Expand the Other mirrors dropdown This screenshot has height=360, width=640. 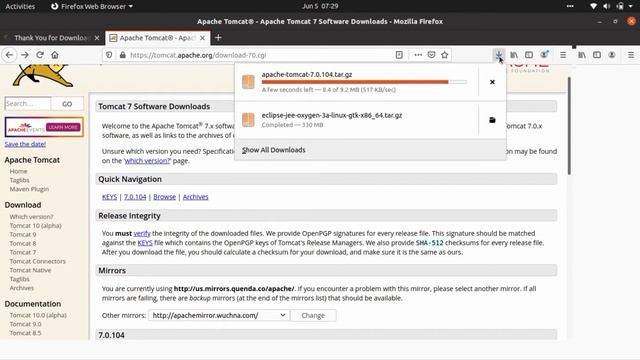[x=219, y=315]
